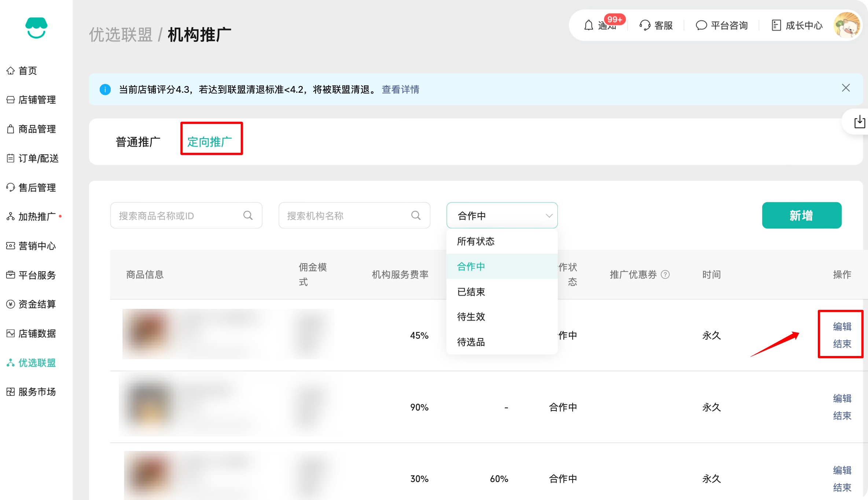Switch to the 普通推广 tab

click(138, 142)
